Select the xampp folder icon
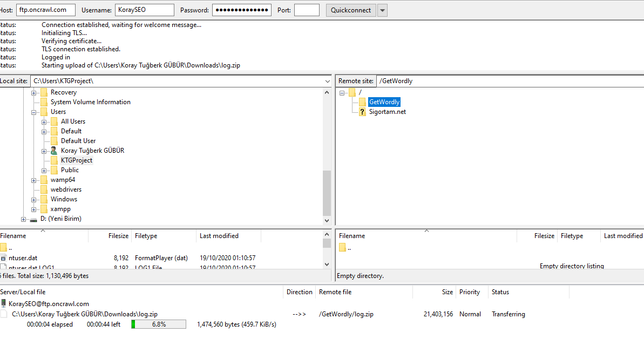 coord(44,209)
